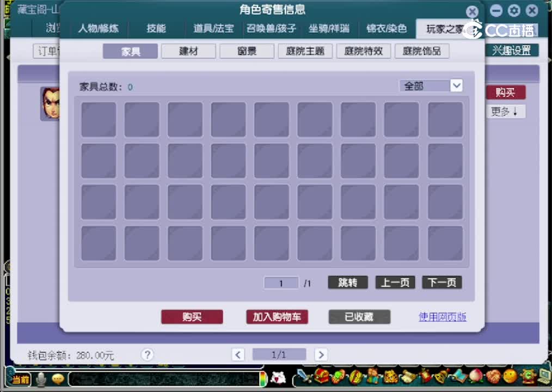552x392 pixels.
Task: Click the 加入购物车 button
Action: point(277,316)
